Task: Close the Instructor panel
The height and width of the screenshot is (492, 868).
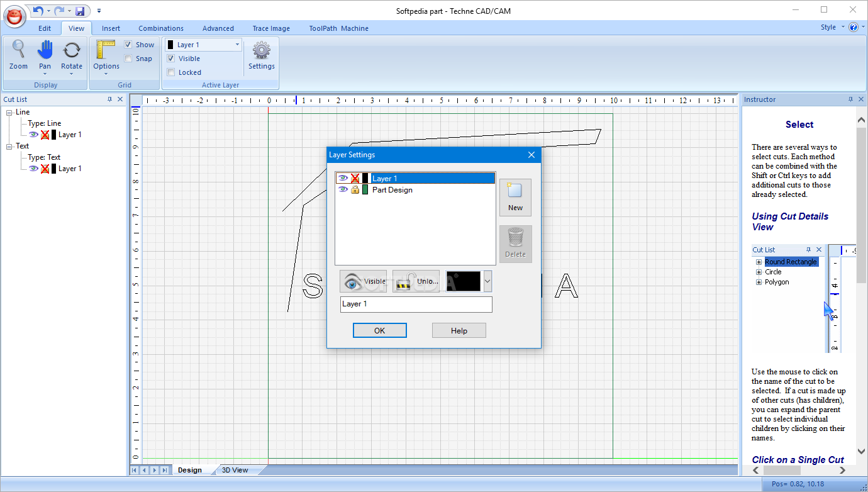Action: pyautogui.click(x=861, y=99)
